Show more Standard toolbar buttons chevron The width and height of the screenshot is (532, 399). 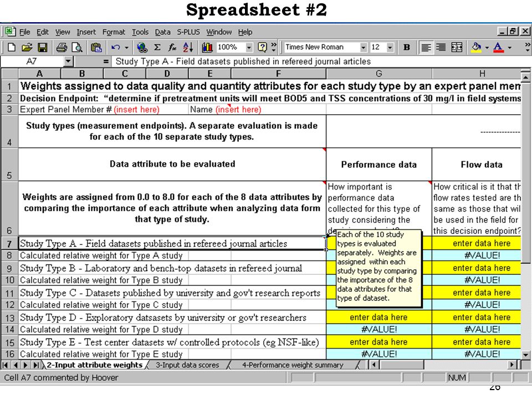274,47
